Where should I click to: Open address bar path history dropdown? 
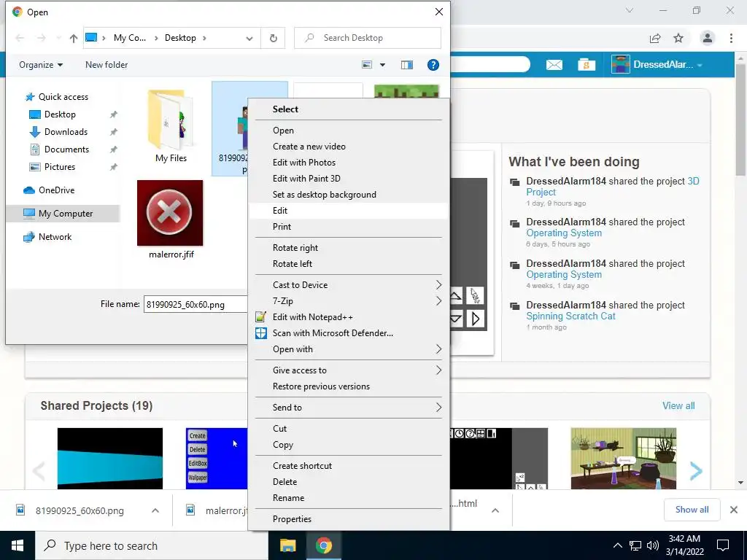click(249, 39)
